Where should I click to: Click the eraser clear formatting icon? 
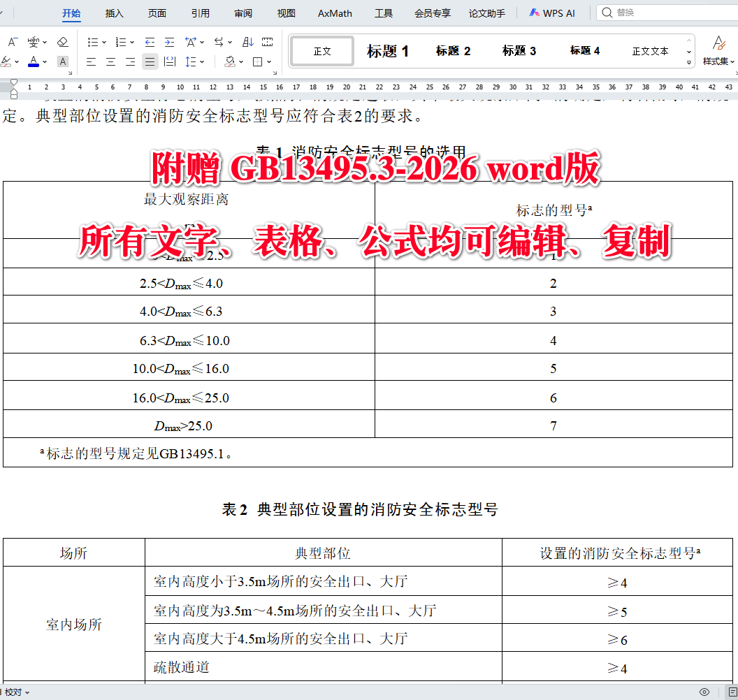(61, 43)
